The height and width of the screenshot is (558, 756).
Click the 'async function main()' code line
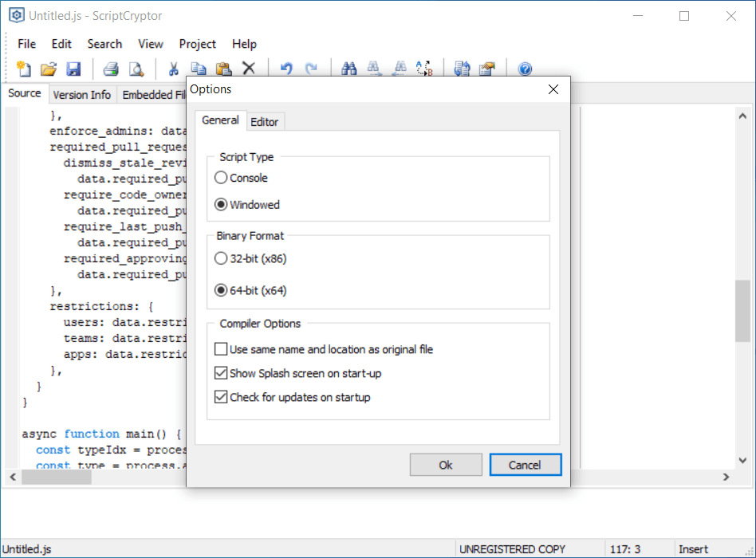pyautogui.click(x=102, y=434)
